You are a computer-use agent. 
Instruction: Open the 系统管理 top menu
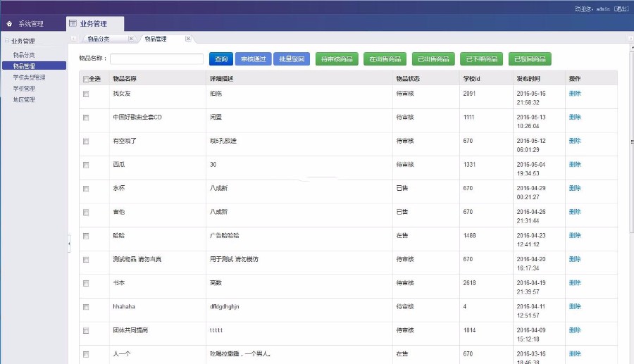coord(31,24)
